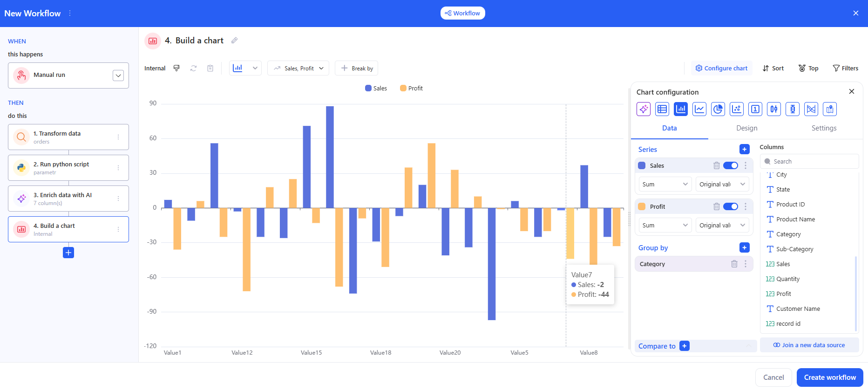Click the Profit series orange color swatch
868x391 pixels.
tap(642, 206)
